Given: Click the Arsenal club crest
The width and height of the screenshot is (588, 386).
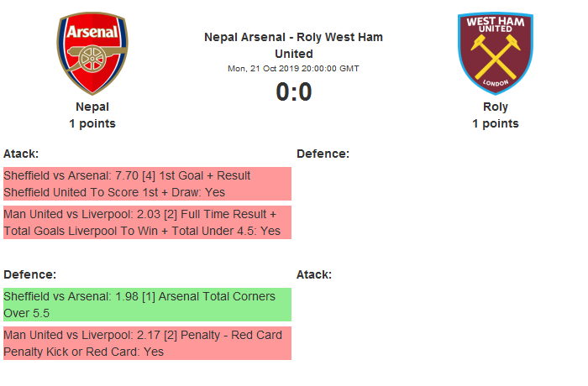Looking at the screenshot, I should pos(92,53).
